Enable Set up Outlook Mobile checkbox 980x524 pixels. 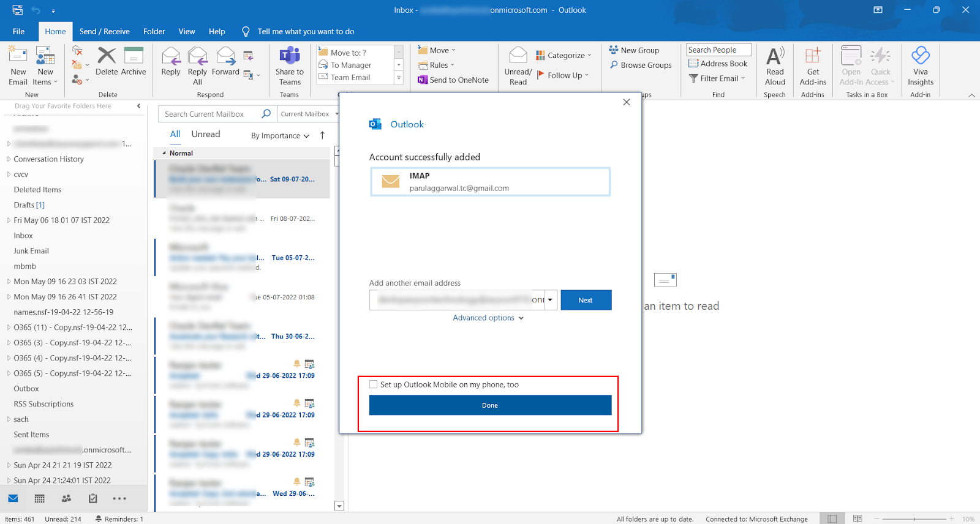374,384
